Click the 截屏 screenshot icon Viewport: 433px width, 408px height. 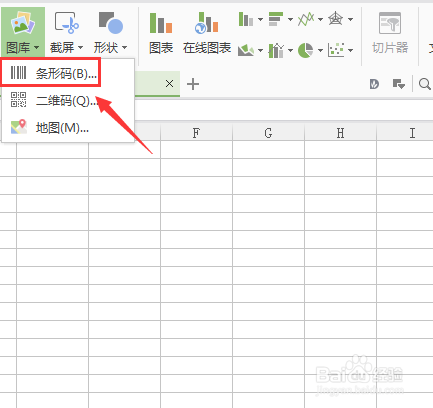66,23
